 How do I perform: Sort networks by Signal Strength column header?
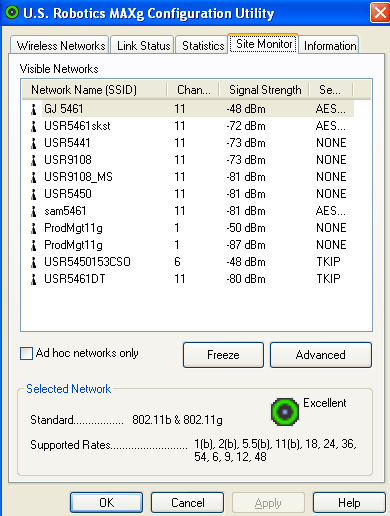[x=264, y=90]
